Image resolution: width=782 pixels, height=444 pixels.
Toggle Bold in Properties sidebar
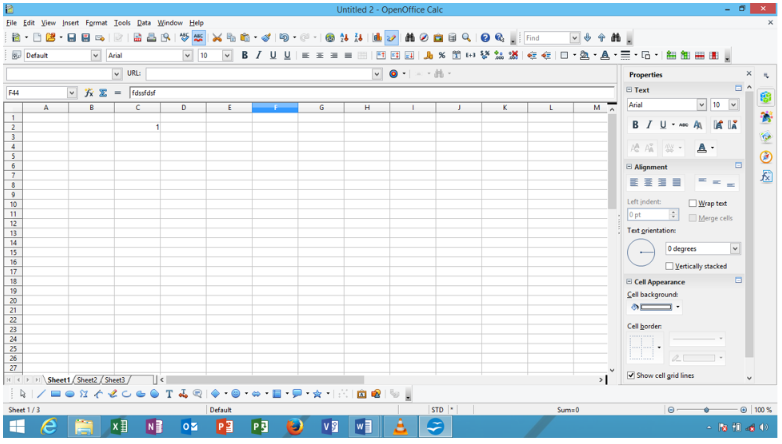[635, 125]
